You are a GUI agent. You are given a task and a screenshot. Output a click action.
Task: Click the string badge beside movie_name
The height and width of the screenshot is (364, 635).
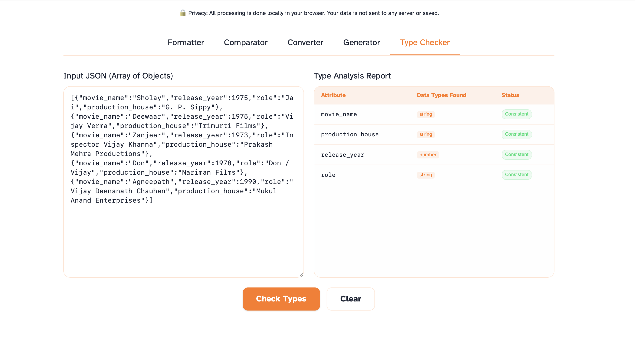(x=426, y=114)
